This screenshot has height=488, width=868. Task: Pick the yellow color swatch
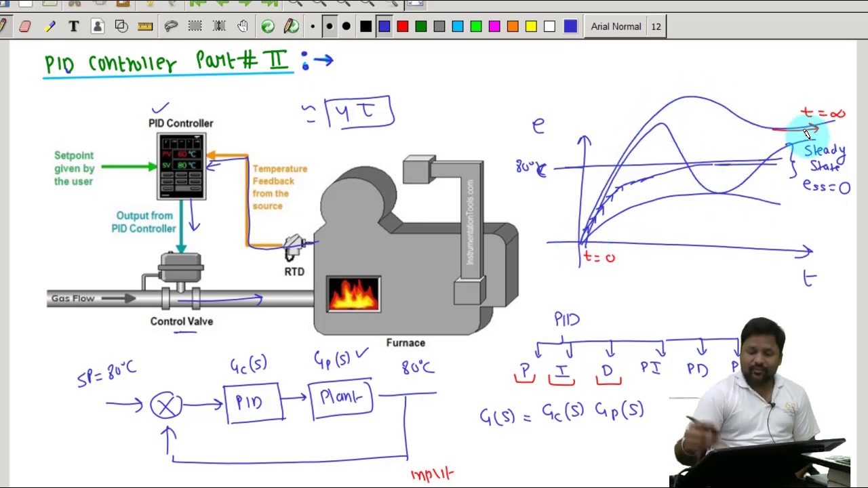531,26
